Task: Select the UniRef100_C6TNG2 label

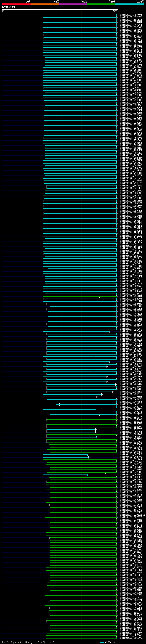Action: click(131, 40)
